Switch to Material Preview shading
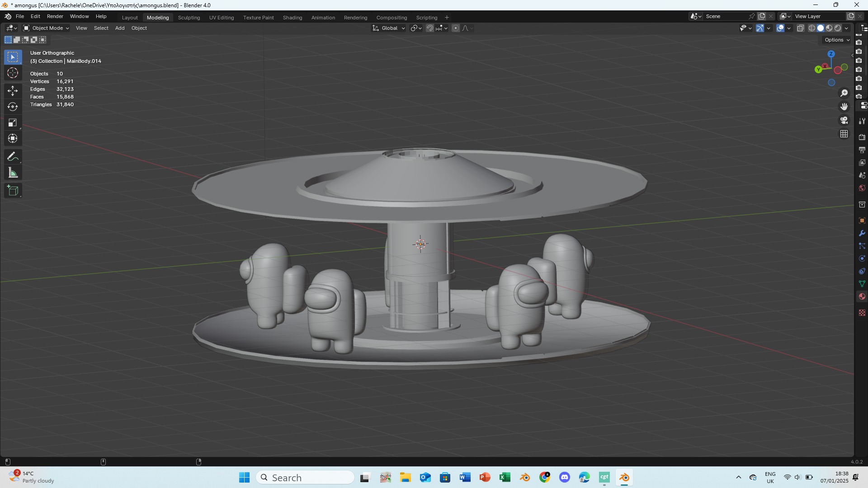868x488 pixels. click(x=829, y=28)
